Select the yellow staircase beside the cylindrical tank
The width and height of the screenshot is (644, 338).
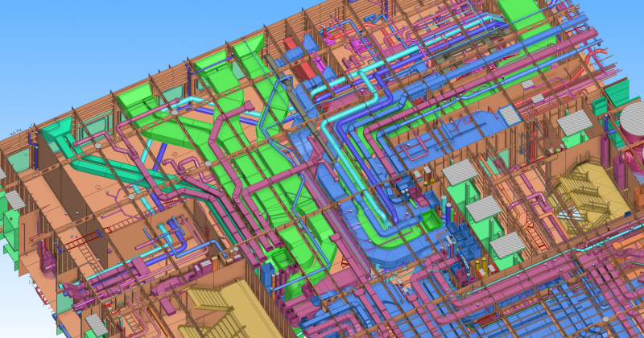click(584, 193)
